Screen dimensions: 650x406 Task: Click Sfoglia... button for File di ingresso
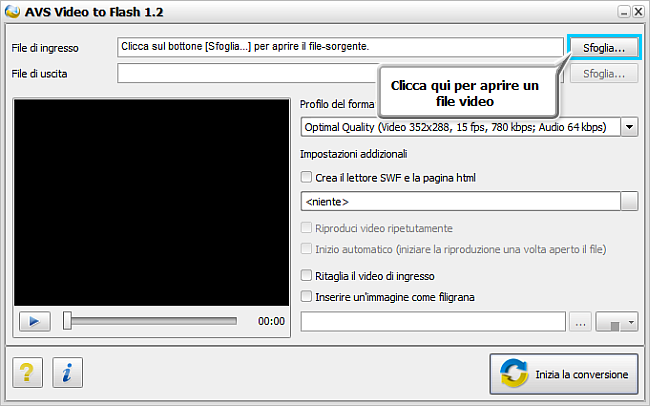[x=604, y=48]
